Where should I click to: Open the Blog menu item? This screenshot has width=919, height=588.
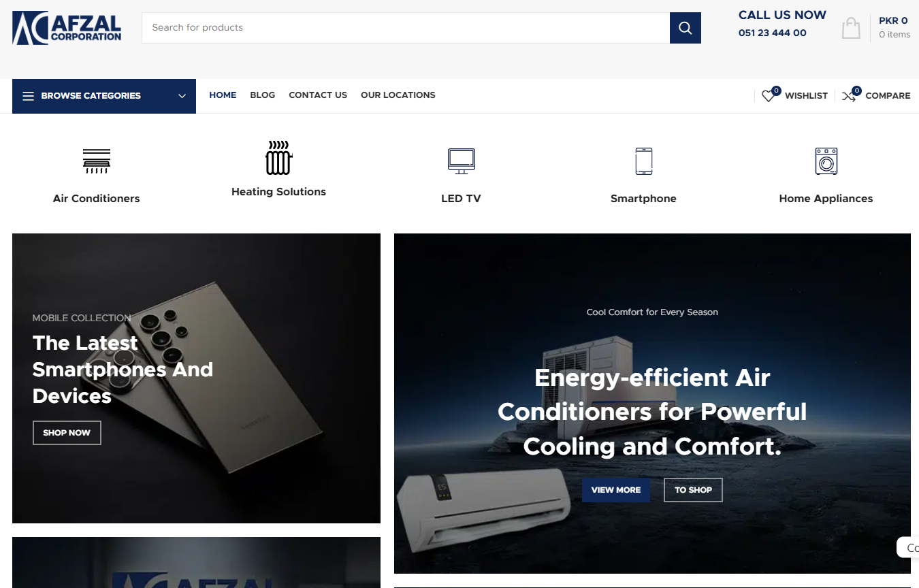click(262, 95)
